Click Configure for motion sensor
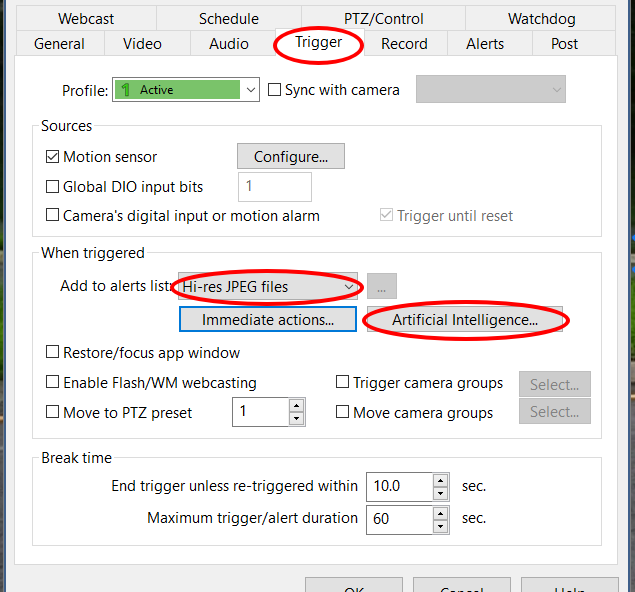The width and height of the screenshot is (635, 592). click(x=291, y=156)
